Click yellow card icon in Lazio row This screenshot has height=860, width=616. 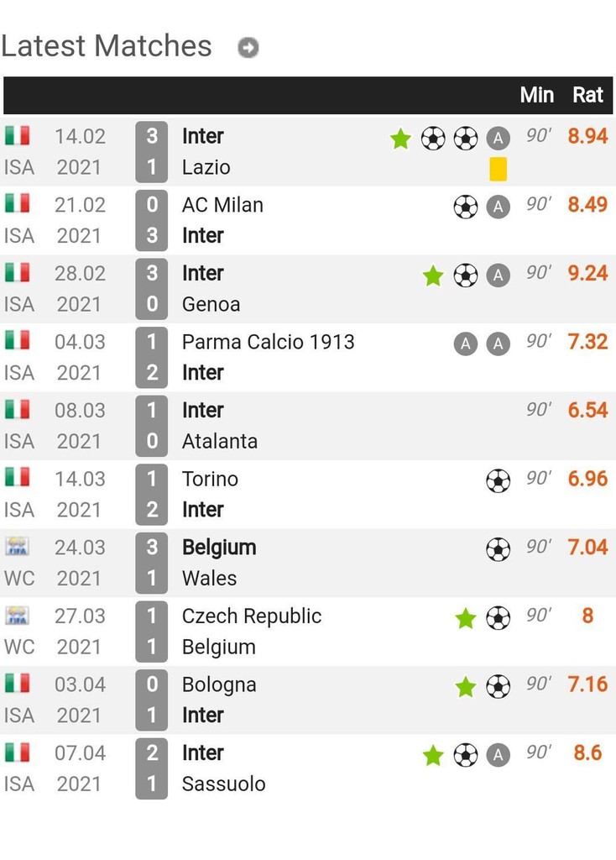(498, 169)
